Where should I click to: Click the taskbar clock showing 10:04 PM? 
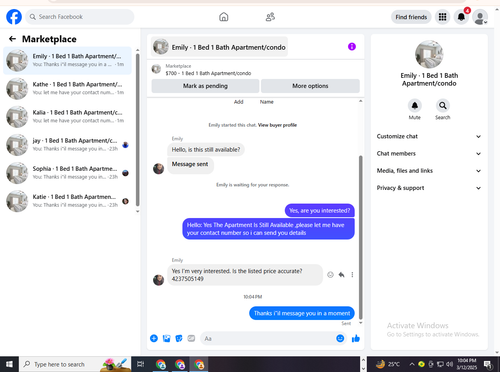point(467,364)
